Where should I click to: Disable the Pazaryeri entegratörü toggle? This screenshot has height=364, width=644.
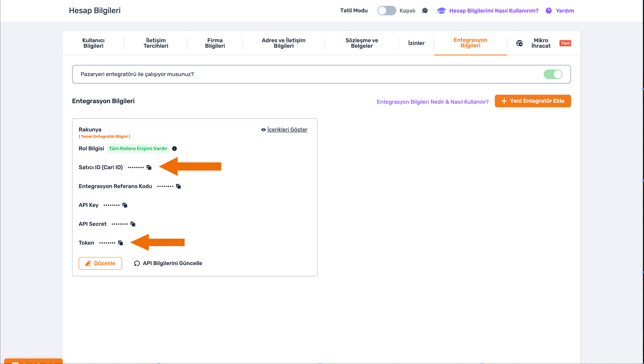(553, 74)
